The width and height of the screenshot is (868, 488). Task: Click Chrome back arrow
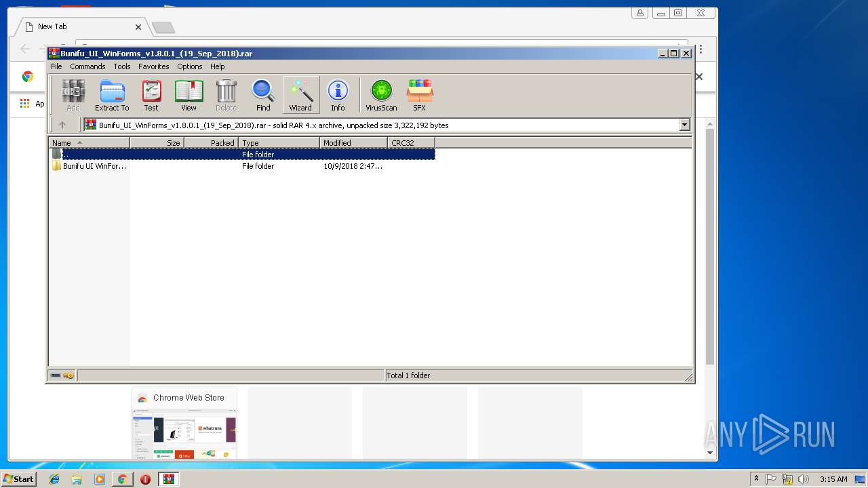click(x=25, y=49)
